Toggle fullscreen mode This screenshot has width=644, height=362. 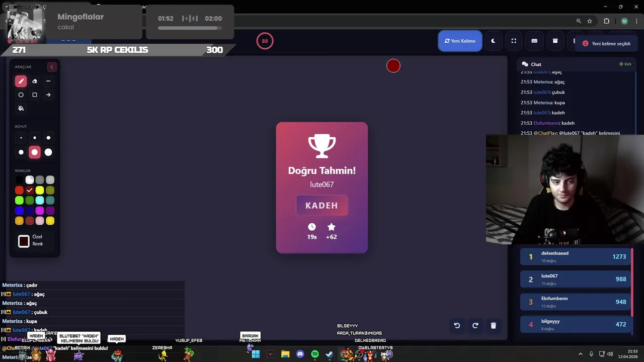[514, 41]
